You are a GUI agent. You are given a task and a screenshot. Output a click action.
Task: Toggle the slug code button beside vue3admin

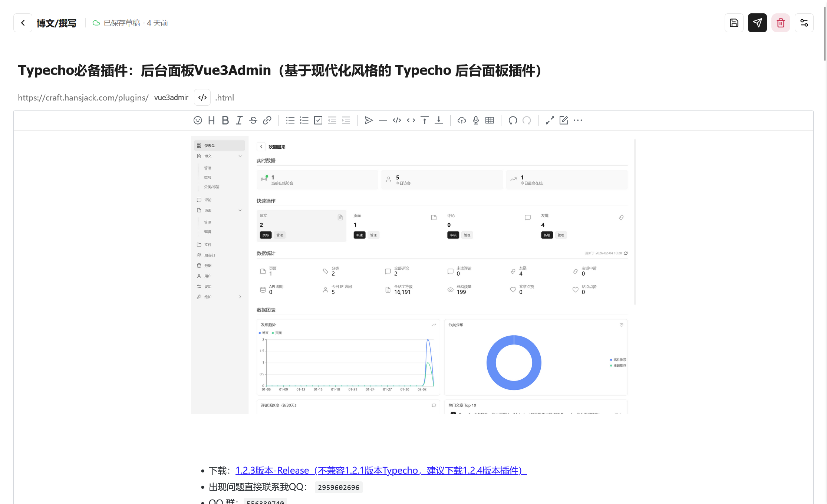(202, 98)
